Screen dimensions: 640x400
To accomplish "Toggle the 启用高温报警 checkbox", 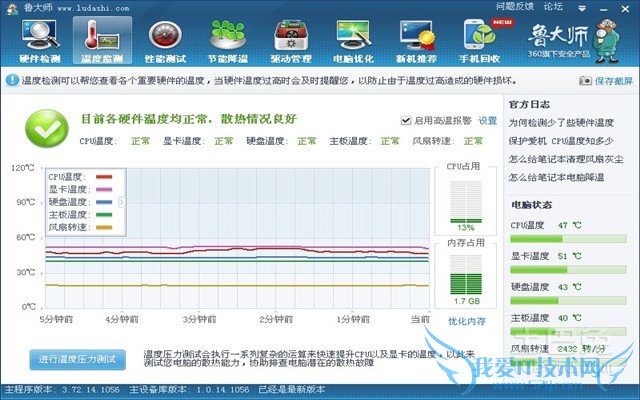I will click(x=406, y=120).
